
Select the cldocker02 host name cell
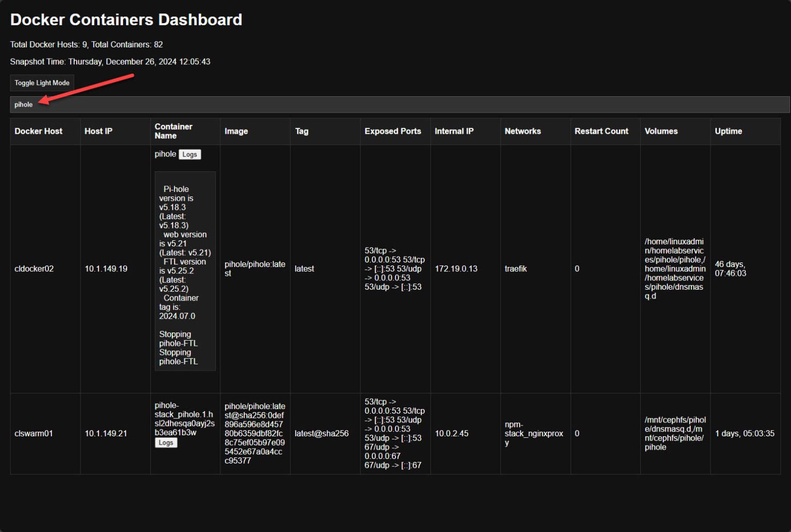[34, 268]
